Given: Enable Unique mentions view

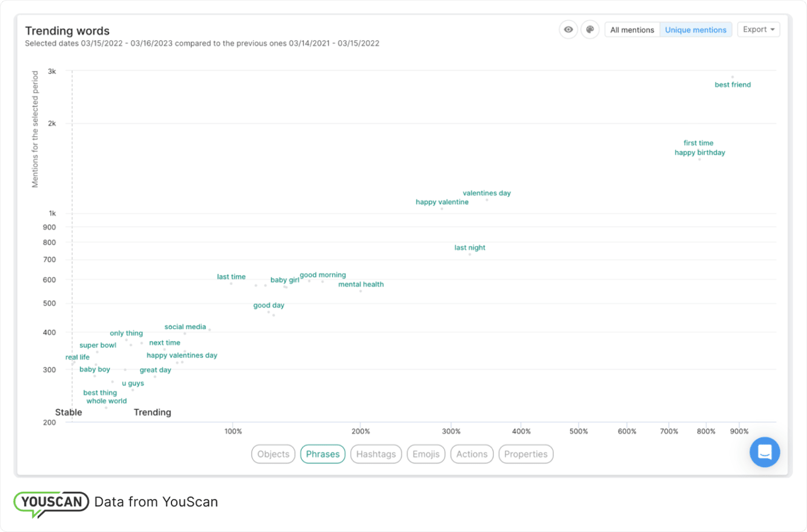Looking at the screenshot, I should pyautogui.click(x=696, y=29).
